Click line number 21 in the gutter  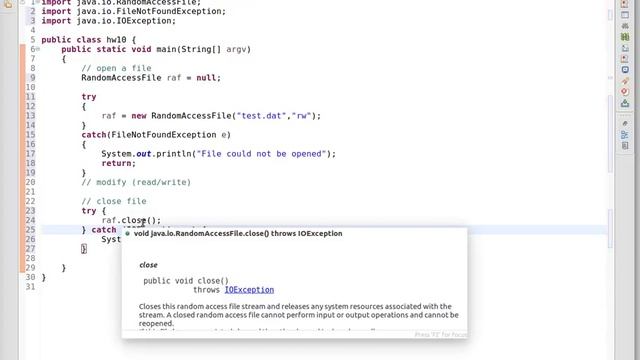(31, 192)
